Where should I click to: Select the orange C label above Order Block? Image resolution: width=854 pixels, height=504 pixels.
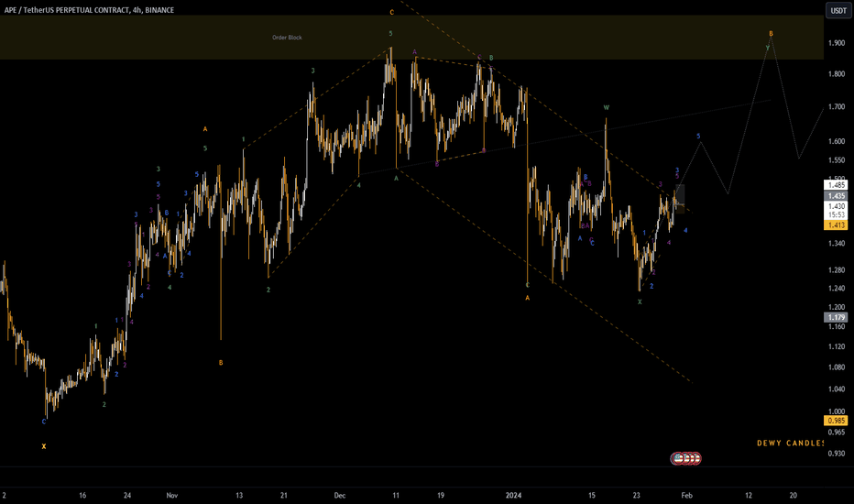click(x=391, y=12)
